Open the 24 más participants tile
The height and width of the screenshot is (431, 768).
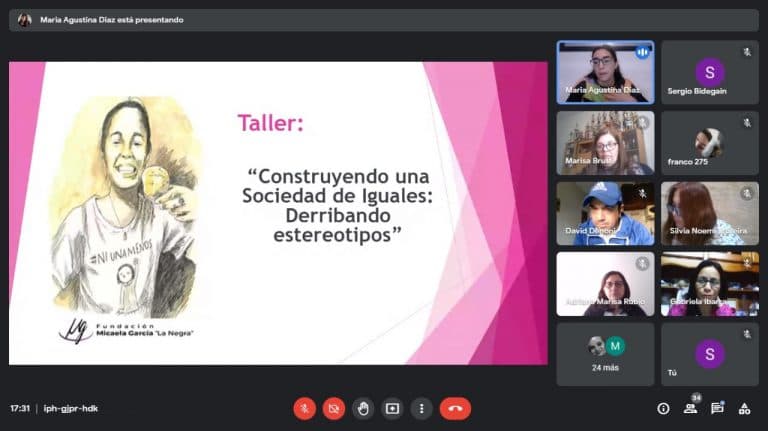[x=605, y=355]
